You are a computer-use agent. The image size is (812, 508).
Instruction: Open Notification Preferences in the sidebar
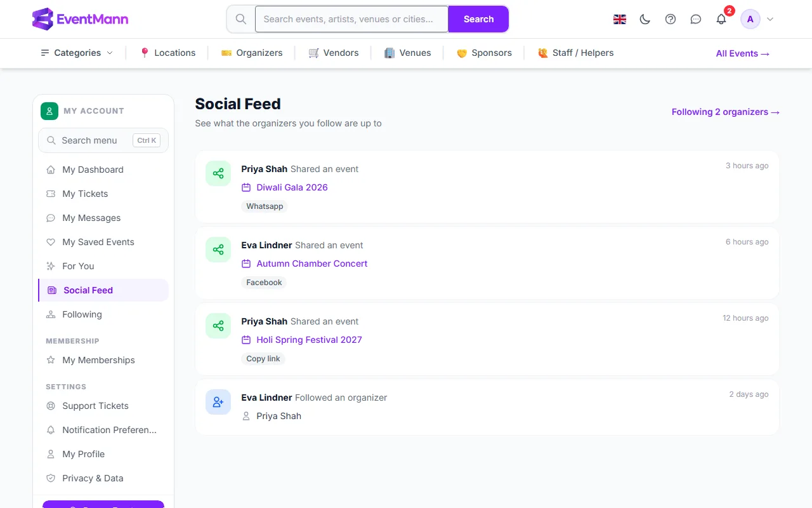[103, 430]
